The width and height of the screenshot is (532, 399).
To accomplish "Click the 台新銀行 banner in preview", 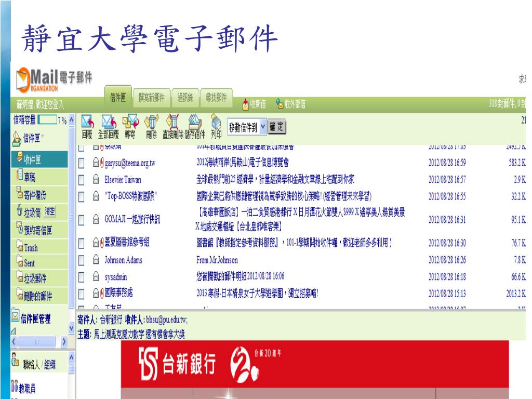I will point(315,364).
